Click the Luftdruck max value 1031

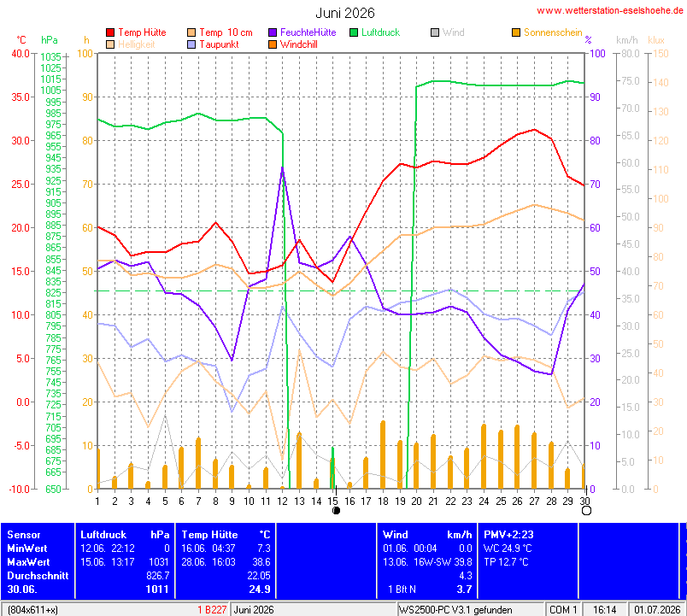(159, 561)
